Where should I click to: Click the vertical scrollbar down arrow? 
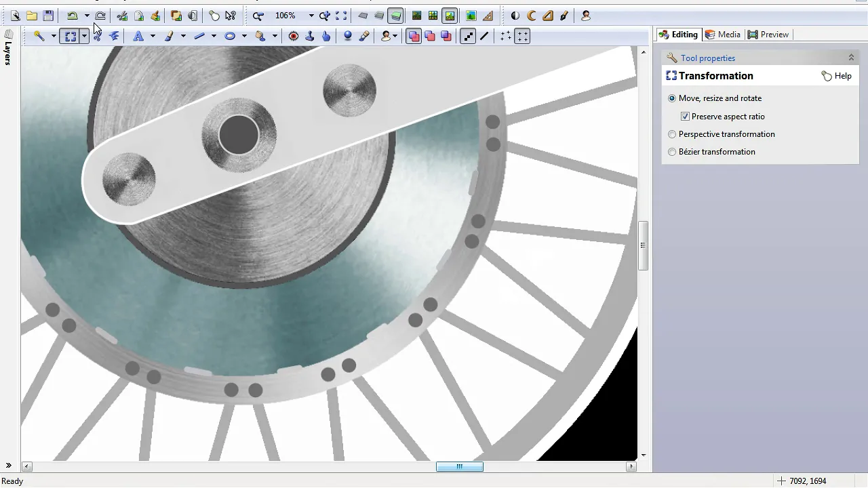coord(644,455)
